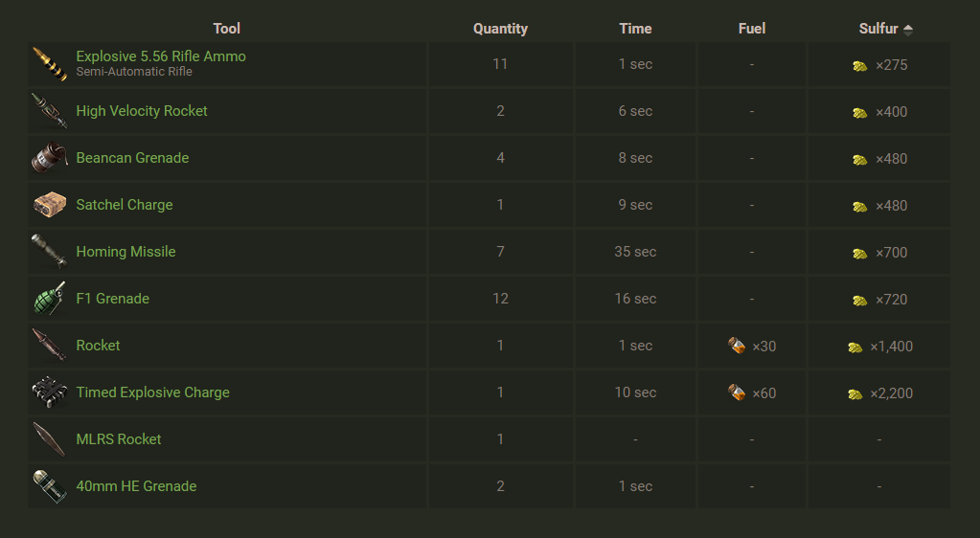Screen dimensions: 980x538
Task: Click the Explosive 5.56 Rifle Ammo icon
Action: (48, 64)
